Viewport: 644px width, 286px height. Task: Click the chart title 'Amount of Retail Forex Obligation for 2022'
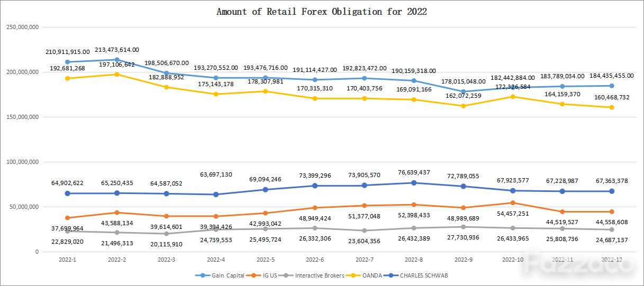pos(322,12)
